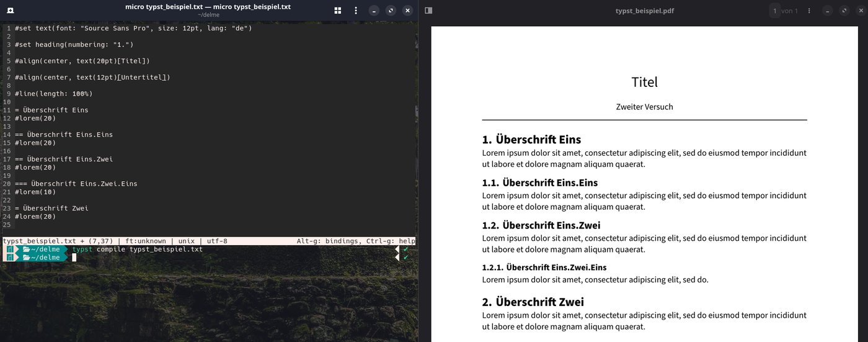The image size is (868, 342).
Task: Click the ~/delme folder segment on the empty prompt
Action: tap(42, 258)
